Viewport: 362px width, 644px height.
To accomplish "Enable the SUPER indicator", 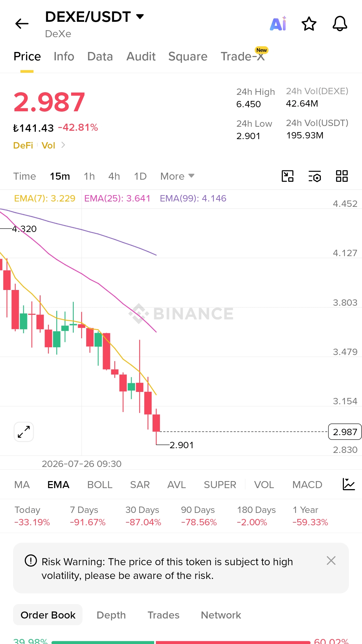I will click(x=220, y=485).
